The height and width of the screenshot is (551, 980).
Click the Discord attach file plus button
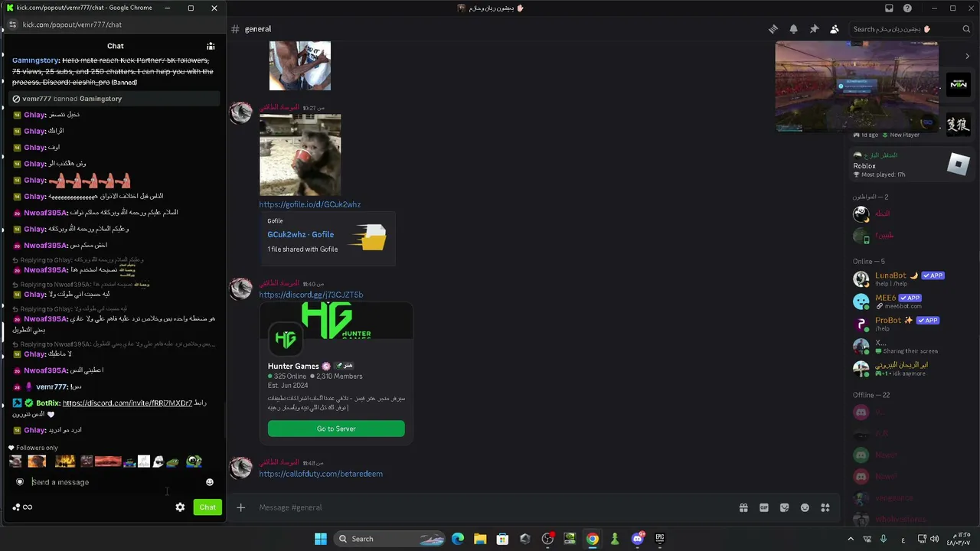click(240, 507)
